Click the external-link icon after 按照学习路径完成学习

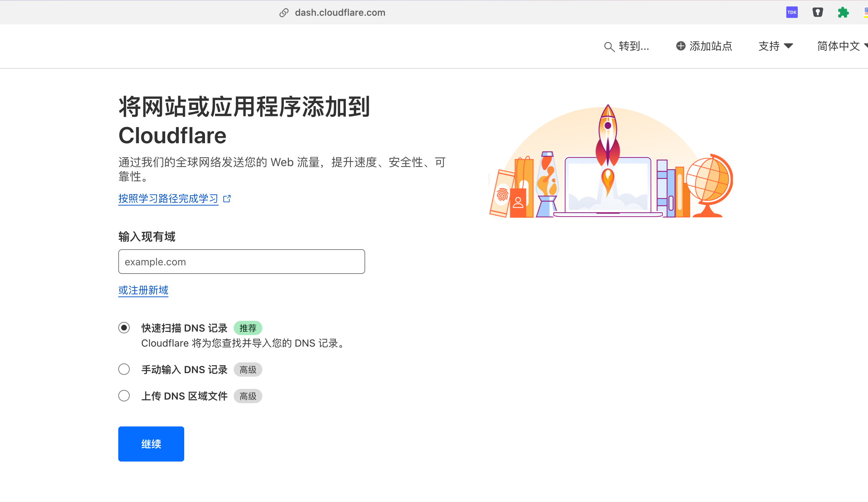point(227,198)
